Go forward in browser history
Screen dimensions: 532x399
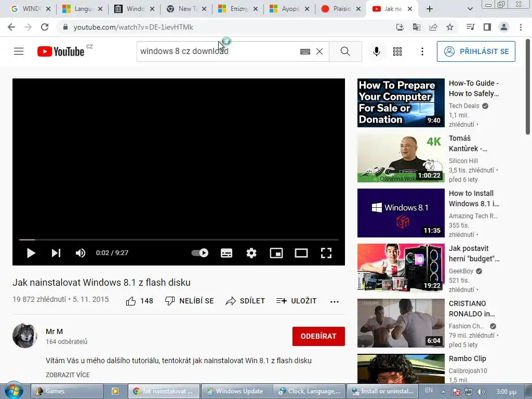[x=28, y=27]
